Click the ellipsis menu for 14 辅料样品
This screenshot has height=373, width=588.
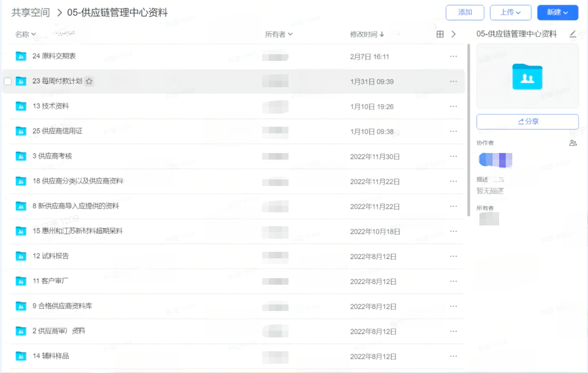453,356
